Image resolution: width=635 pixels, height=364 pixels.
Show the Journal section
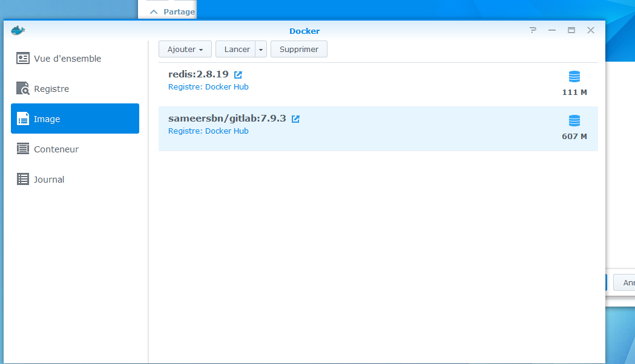(x=75, y=179)
